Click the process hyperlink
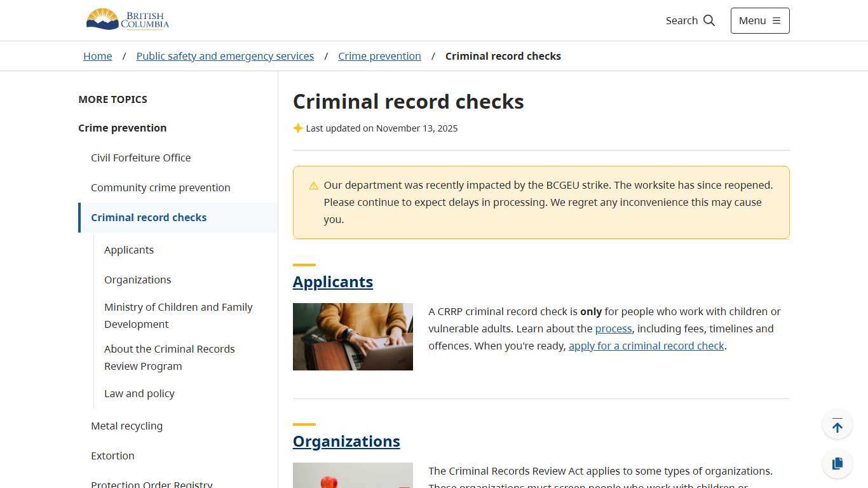The image size is (868, 488). (x=613, y=329)
